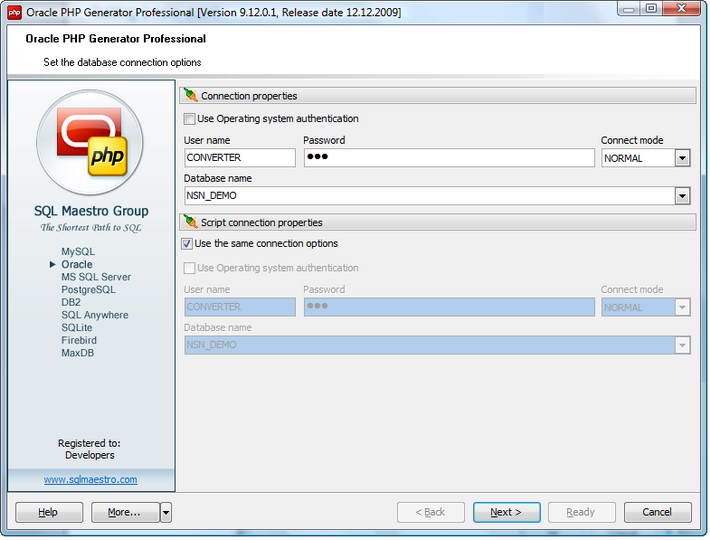Click into the Password field
Image resolution: width=710 pixels, height=540 pixels.
coord(449,158)
